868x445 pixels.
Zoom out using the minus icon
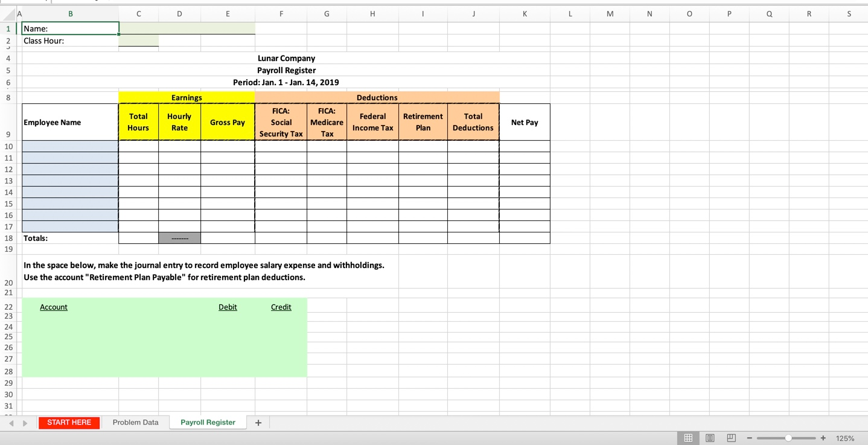pyautogui.click(x=749, y=437)
